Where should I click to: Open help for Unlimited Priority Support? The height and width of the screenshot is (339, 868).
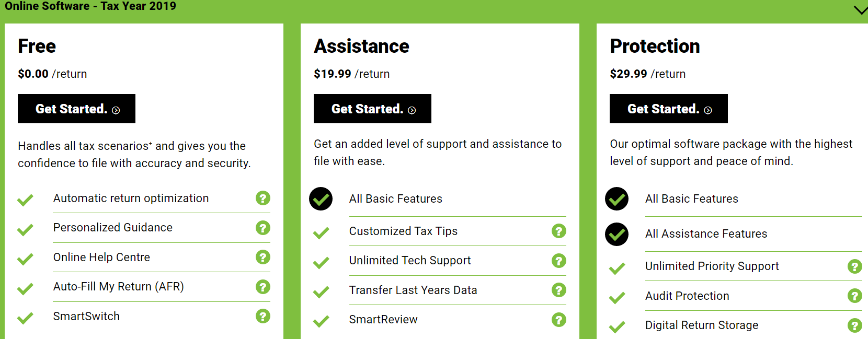pyautogui.click(x=854, y=266)
